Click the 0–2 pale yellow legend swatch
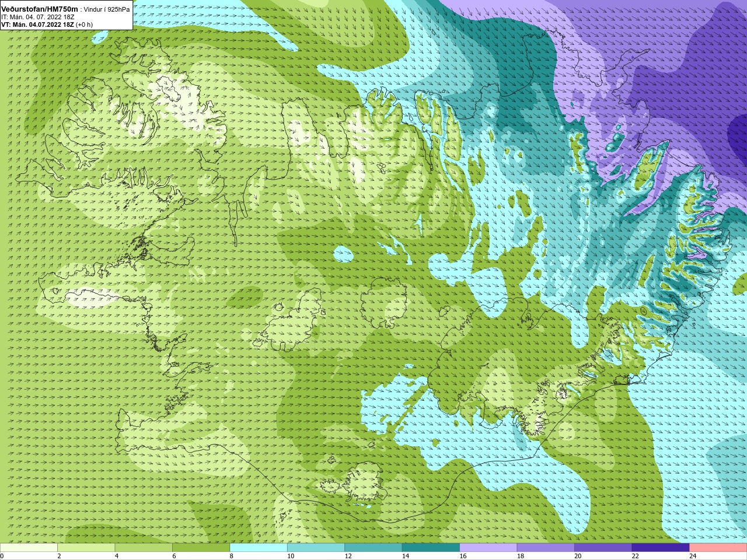 click(29, 548)
